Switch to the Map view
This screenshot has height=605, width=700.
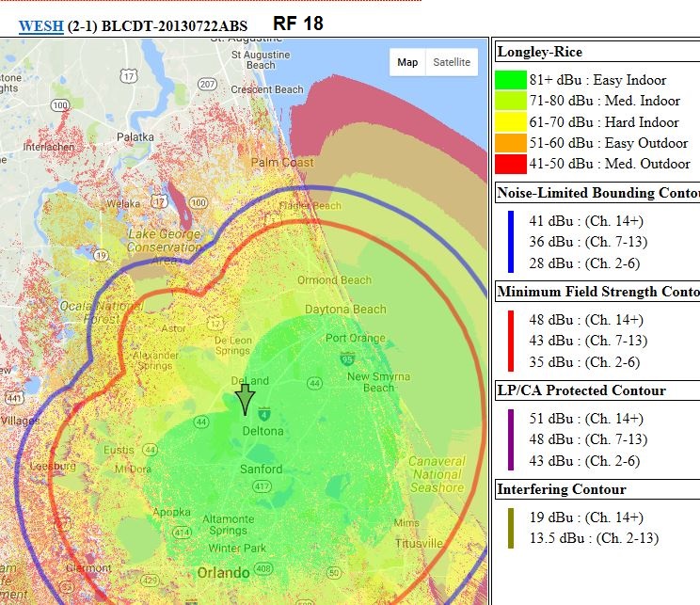(x=407, y=62)
